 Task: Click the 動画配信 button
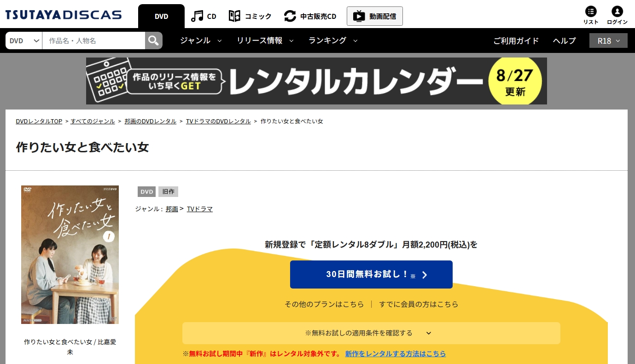[x=375, y=16]
